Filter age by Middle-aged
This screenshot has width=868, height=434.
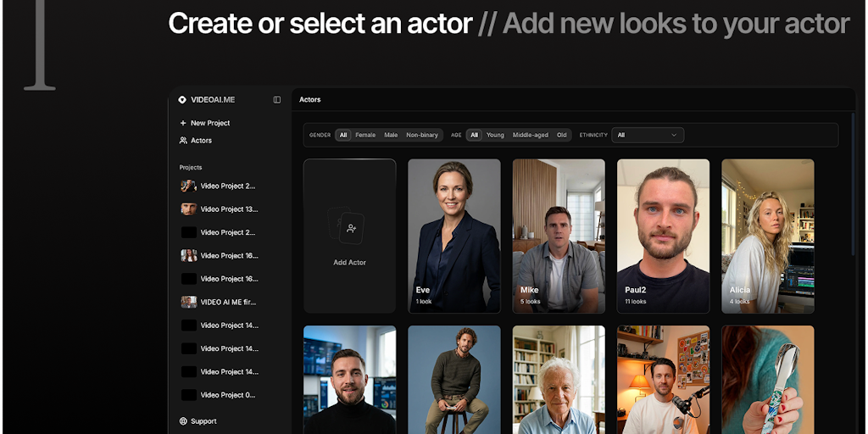point(530,135)
